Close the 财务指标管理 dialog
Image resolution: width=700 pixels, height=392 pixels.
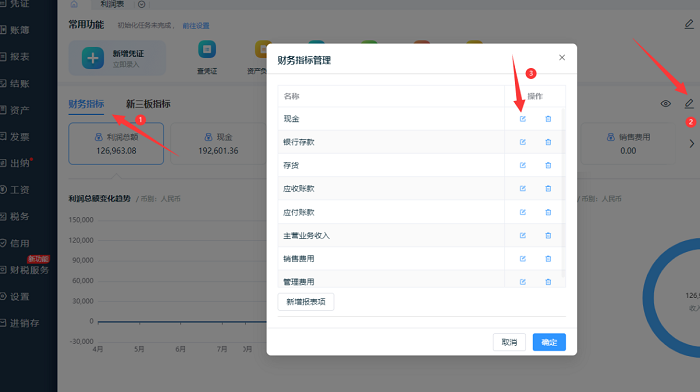tap(562, 58)
